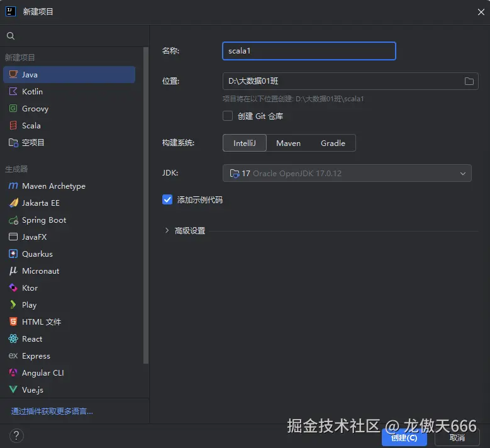Select the Angular CLI icon

click(x=13, y=372)
